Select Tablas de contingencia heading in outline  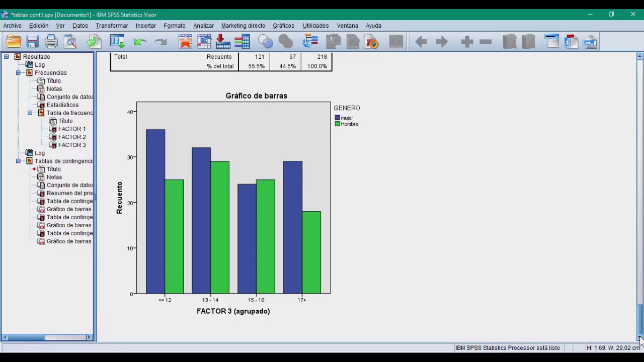63,161
